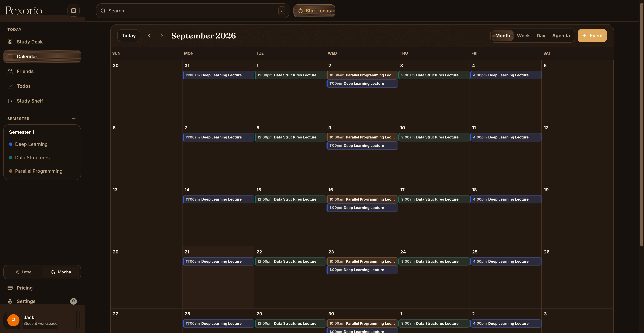
Task: Open Sept 7 Deep Learning Lecture event
Action: 218,137
